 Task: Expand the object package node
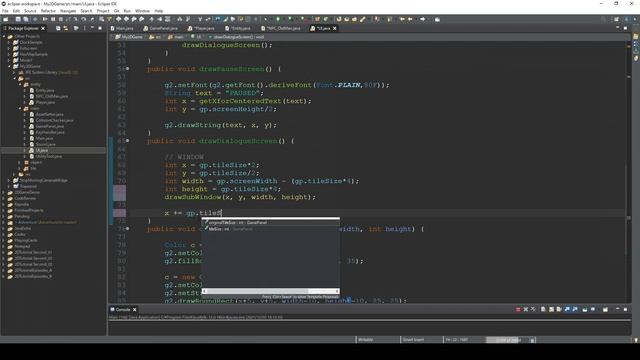tap(20, 162)
